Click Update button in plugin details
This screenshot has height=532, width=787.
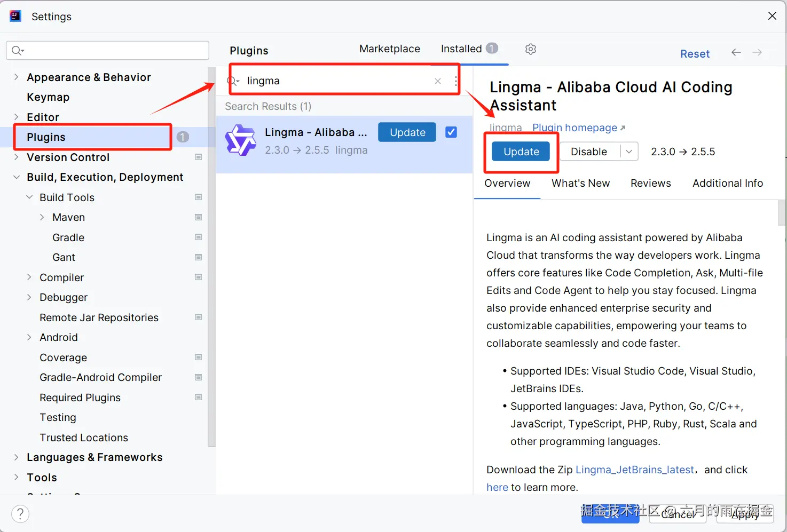521,152
